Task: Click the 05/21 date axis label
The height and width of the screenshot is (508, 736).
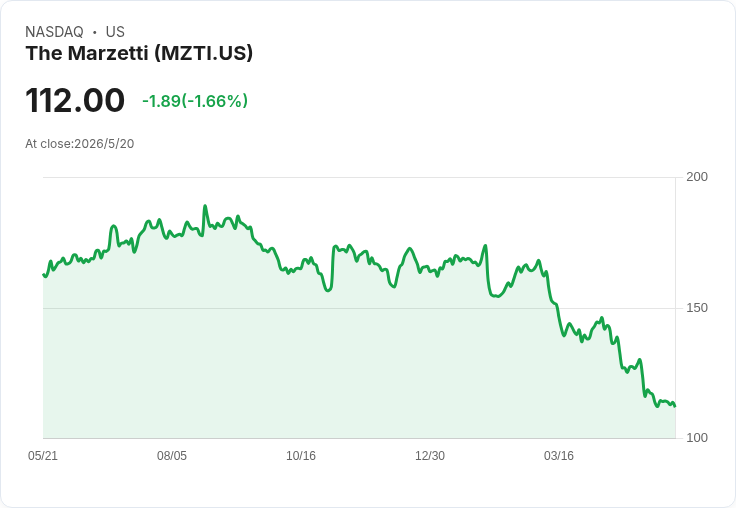Action: pos(43,456)
